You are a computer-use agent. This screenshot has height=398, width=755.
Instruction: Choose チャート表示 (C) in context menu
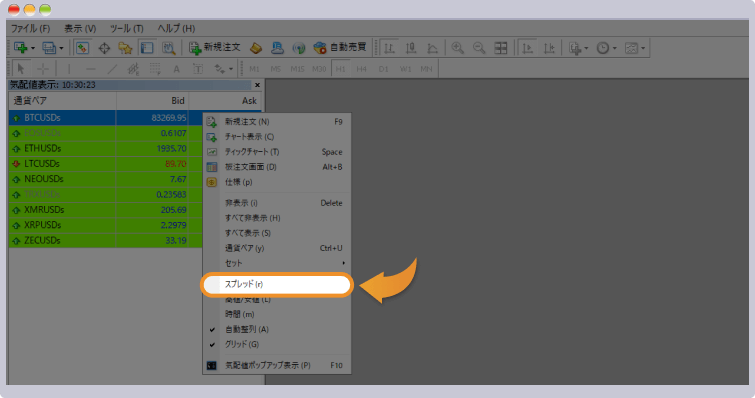click(x=277, y=137)
